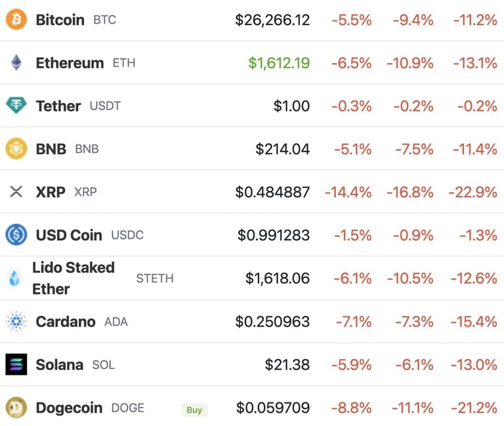The width and height of the screenshot is (504, 426).
Task: Click the orange Bitcoin logo icon
Action: (x=16, y=20)
